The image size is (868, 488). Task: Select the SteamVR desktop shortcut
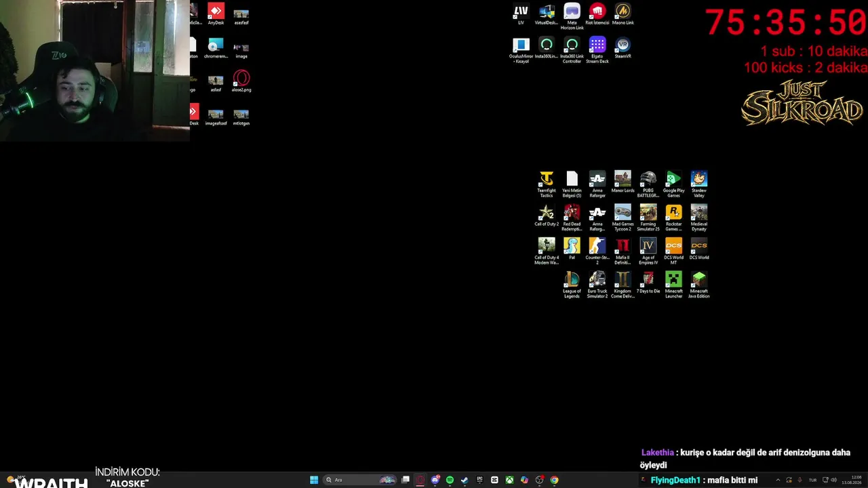tap(623, 48)
